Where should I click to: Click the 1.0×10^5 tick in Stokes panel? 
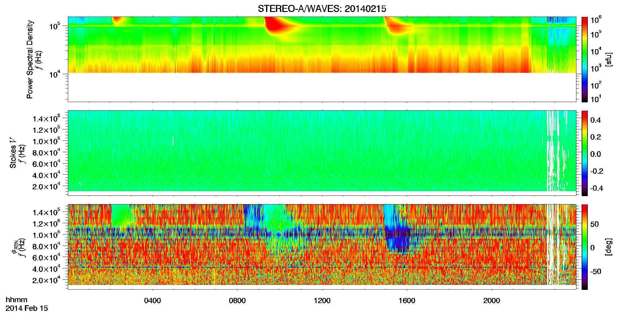click(x=46, y=141)
